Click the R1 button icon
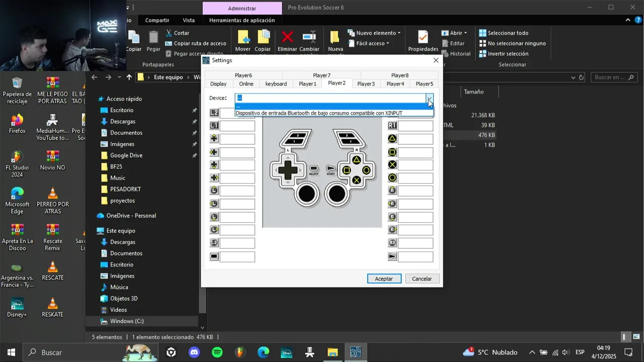 [392, 126]
